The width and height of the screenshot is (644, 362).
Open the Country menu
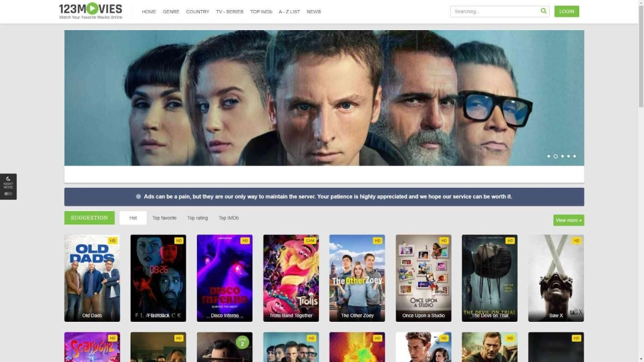pyautogui.click(x=197, y=12)
